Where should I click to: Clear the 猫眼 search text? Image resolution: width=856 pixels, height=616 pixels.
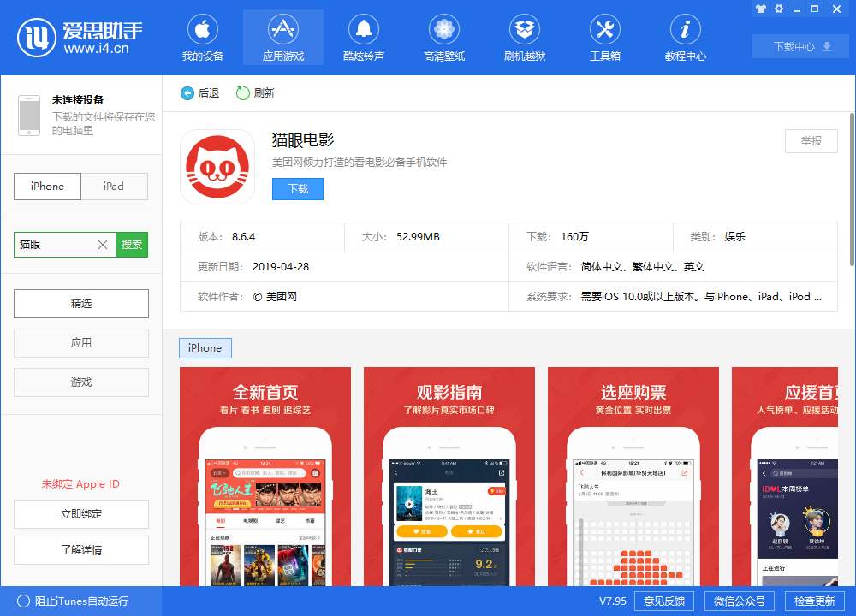pos(102,244)
